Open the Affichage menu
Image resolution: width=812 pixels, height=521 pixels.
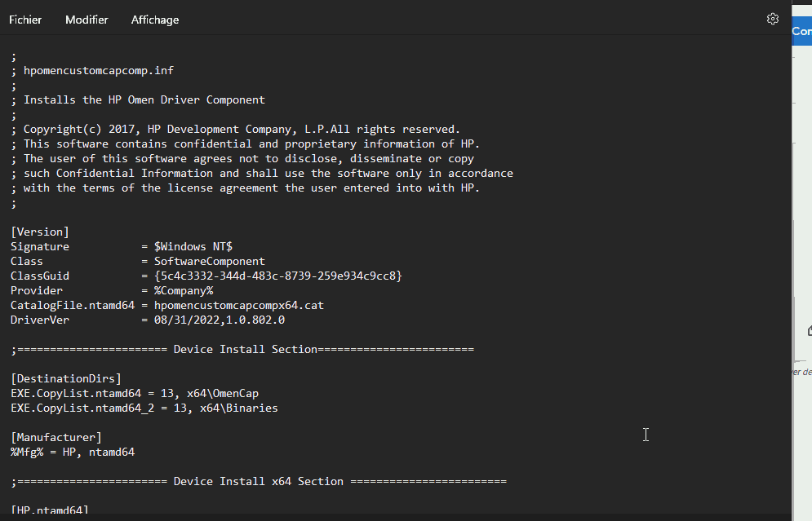point(155,20)
